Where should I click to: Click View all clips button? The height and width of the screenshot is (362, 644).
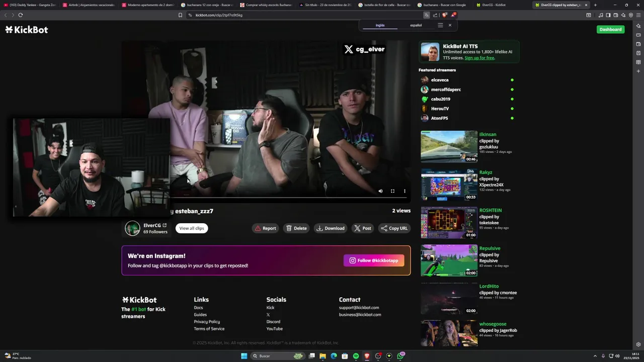192,228
